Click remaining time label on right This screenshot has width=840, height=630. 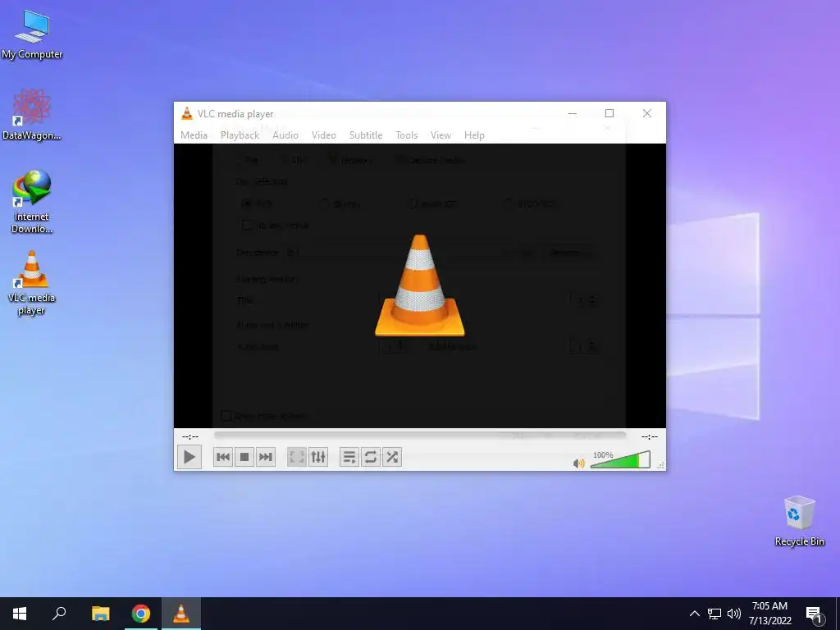[650, 436]
